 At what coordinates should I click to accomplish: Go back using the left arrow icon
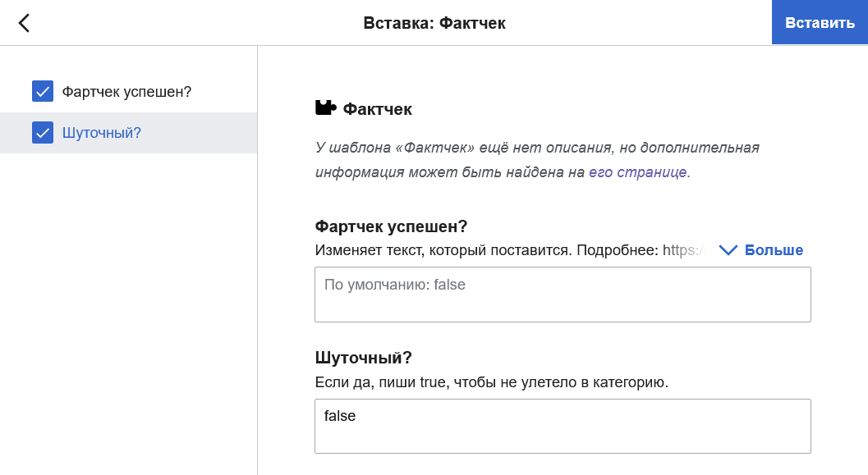pos(24,23)
